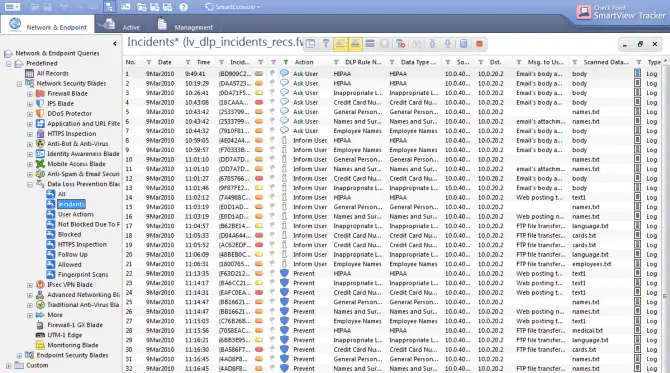This screenshot has height=373, width=670.
Task: Click the Ask User speech icon in row 1
Action: (x=284, y=73)
